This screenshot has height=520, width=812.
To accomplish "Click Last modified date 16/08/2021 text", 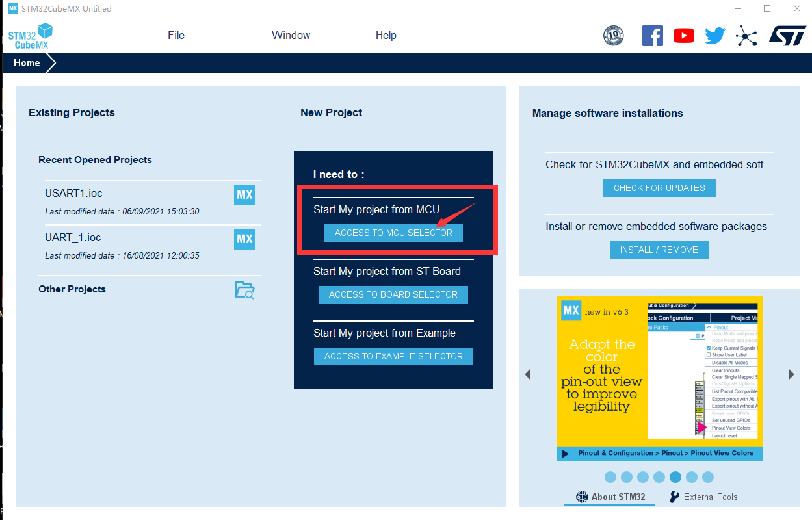I will point(122,256).
